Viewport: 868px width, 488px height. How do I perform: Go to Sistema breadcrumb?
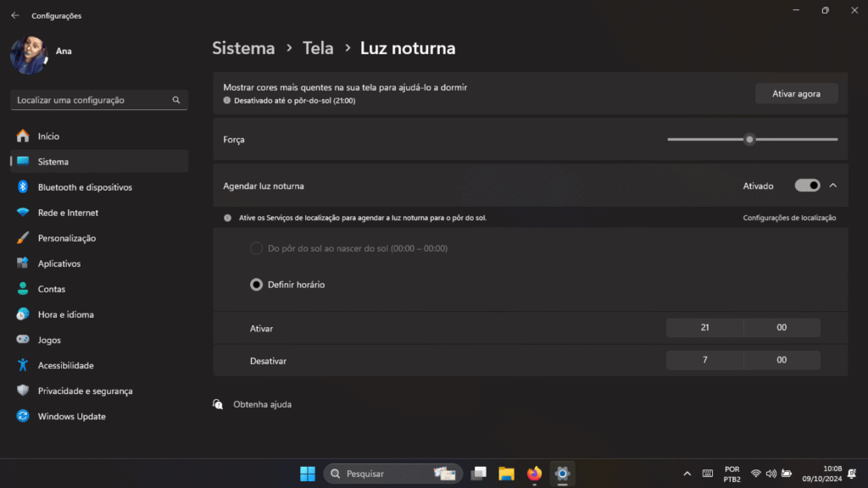(x=243, y=48)
